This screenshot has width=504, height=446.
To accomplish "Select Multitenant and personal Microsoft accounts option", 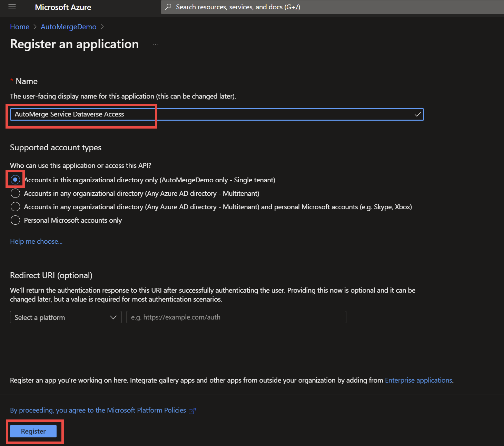I will [15, 207].
